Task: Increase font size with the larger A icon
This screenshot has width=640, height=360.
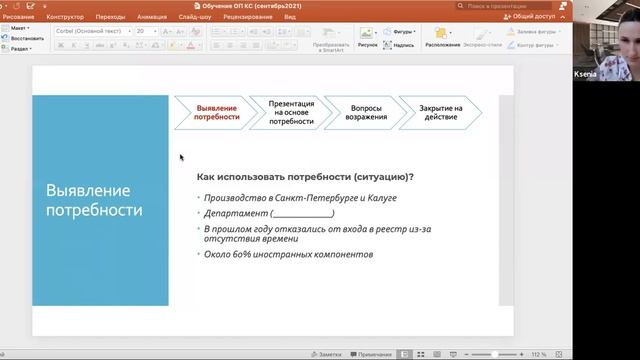Action: coord(167,31)
